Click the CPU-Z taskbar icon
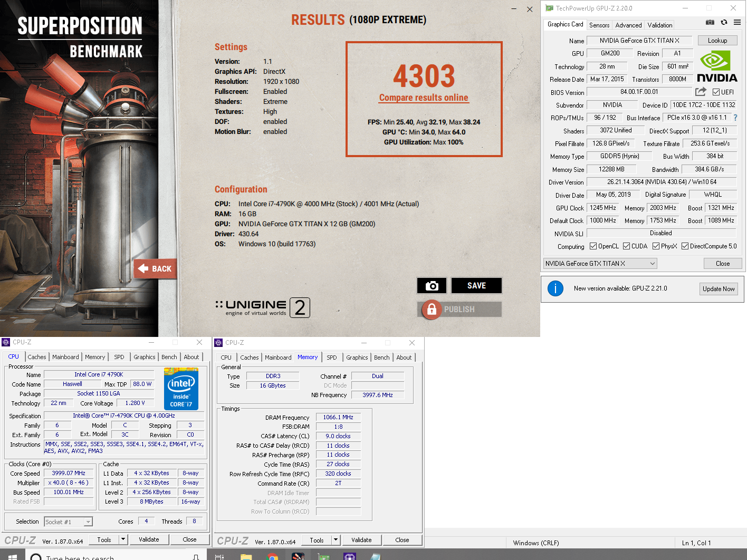 coord(349,557)
